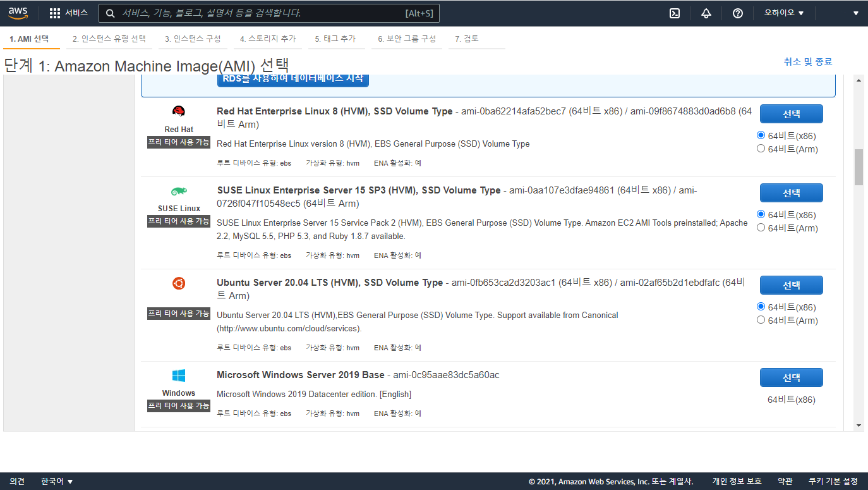Click the scrollbar down arrow
Viewport: 868px width, 490px height.
click(x=859, y=426)
